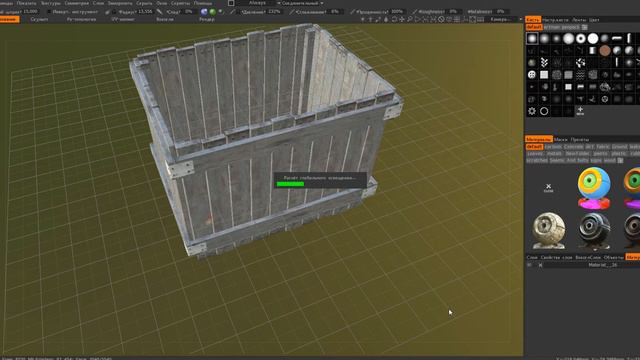Delete layer with X icon beside Material_26
640x360 pixels.
click(x=540, y=265)
